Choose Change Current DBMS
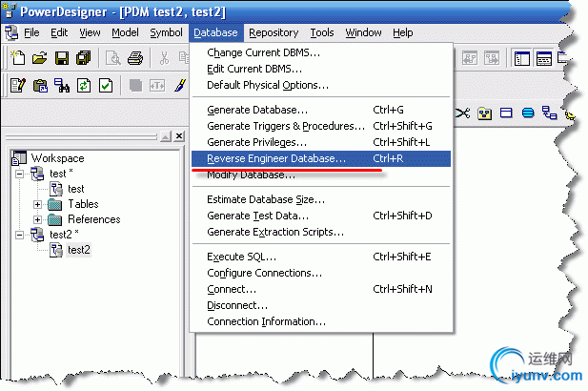Screen dimensions: 588x391 pyautogui.click(x=321, y=52)
